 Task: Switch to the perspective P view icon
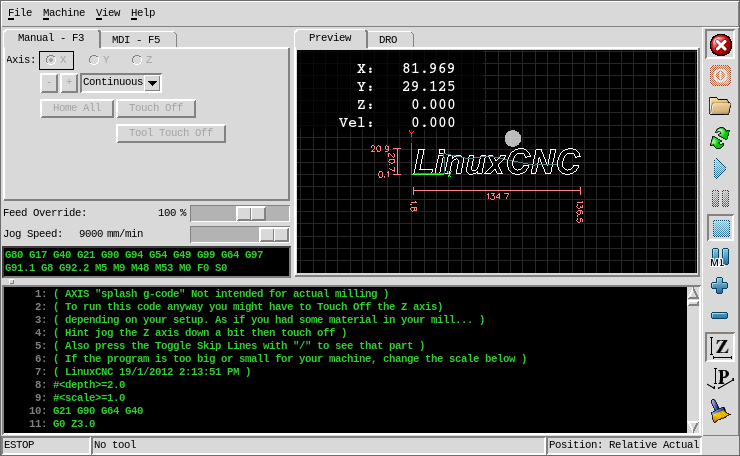721,379
